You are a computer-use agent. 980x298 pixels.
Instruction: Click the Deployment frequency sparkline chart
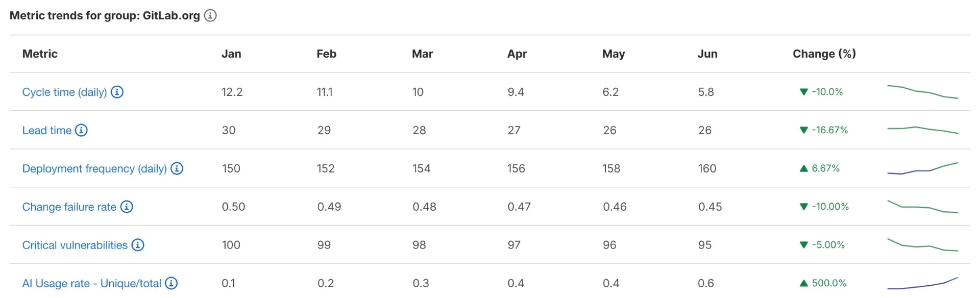click(922, 168)
